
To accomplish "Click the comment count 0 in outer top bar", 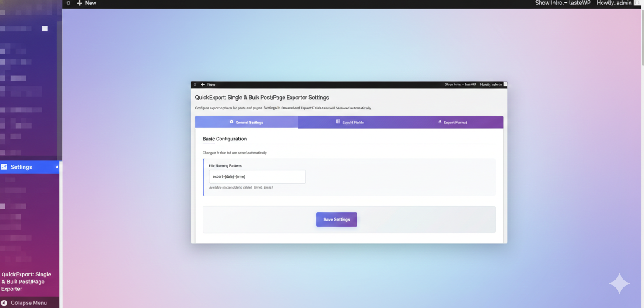I will pyautogui.click(x=68, y=3).
